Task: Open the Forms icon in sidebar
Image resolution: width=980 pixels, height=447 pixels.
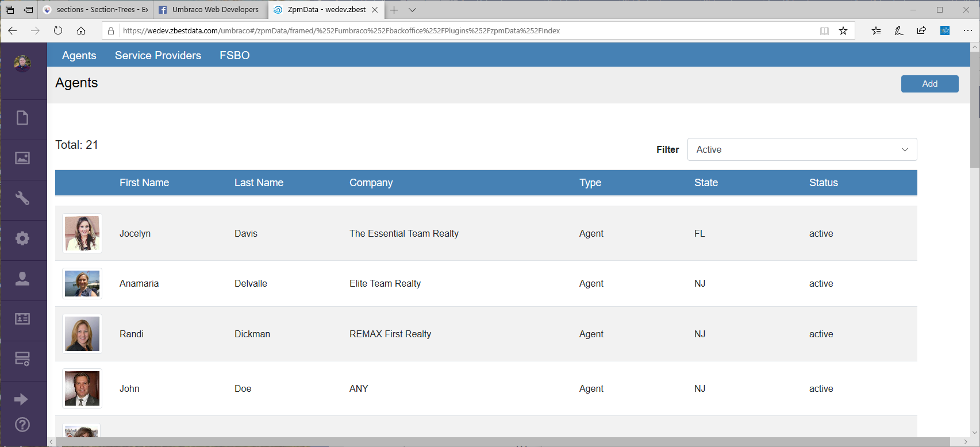Action: tap(22, 359)
